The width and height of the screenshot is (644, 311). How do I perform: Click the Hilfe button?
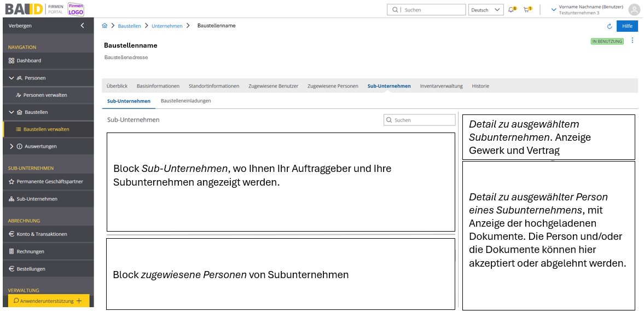point(627,26)
